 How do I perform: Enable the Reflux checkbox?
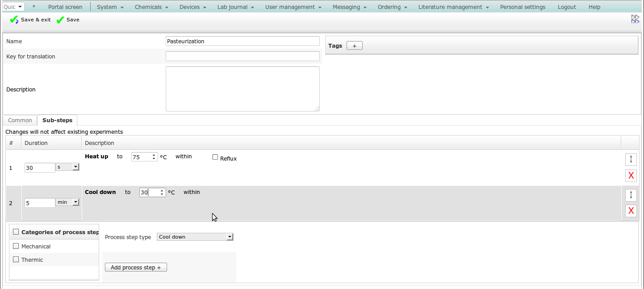pos(215,157)
